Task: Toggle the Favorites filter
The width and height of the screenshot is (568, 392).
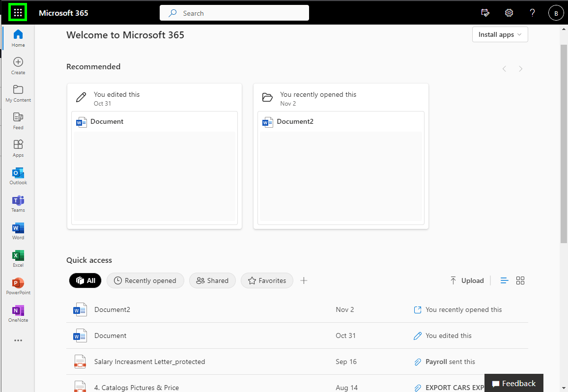Action: point(267,280)
